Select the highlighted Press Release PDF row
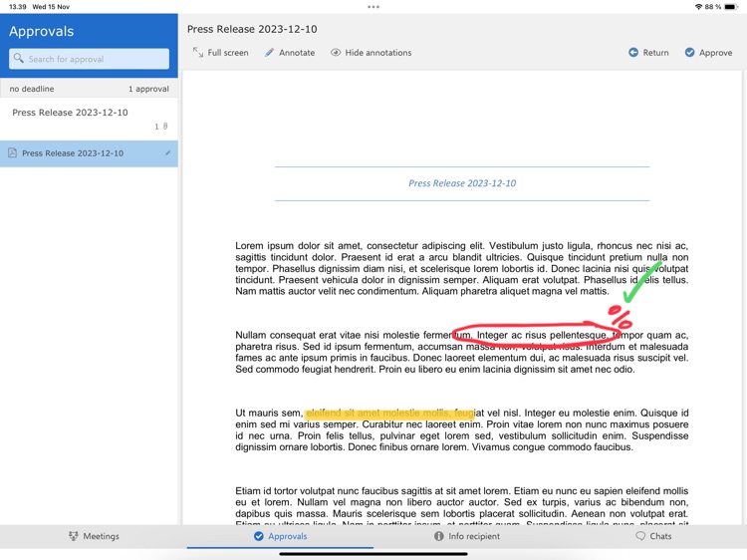Screen dimensions: 747x560 pos(89,153)
